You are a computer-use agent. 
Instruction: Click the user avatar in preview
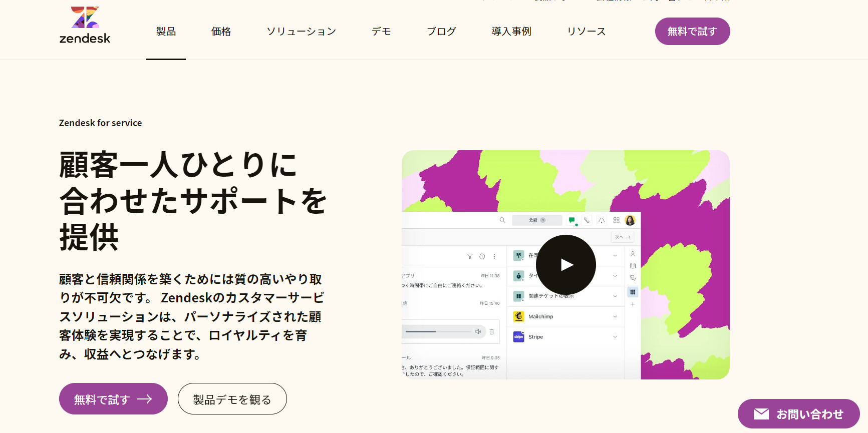click(x=630, y=220)
